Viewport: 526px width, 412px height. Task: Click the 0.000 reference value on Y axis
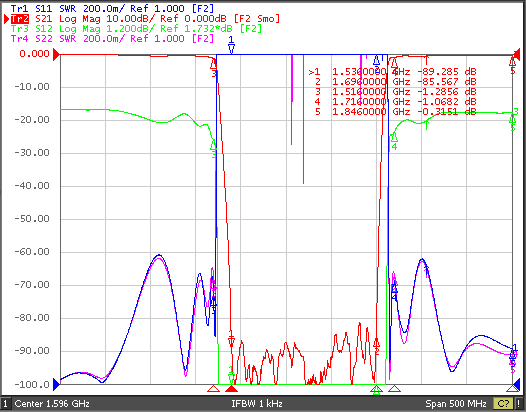34,54
